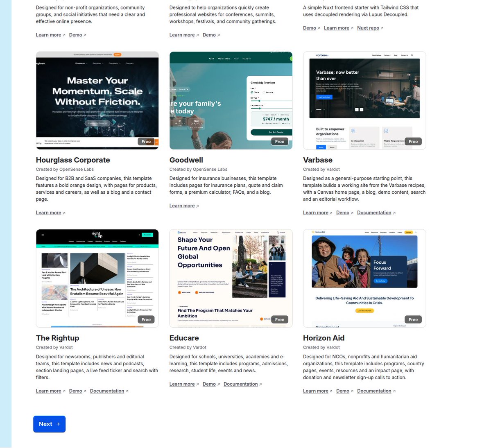Open the Educare Demo link
The width and height of the screenshot is (491, 448).
tap(209, 384)
